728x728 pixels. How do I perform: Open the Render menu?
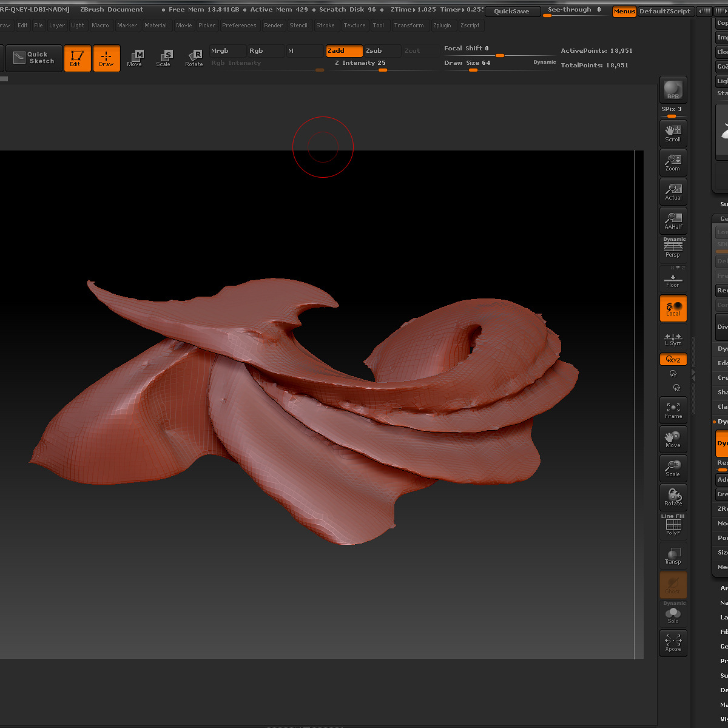pyautogui.click(x=274, y=25)
